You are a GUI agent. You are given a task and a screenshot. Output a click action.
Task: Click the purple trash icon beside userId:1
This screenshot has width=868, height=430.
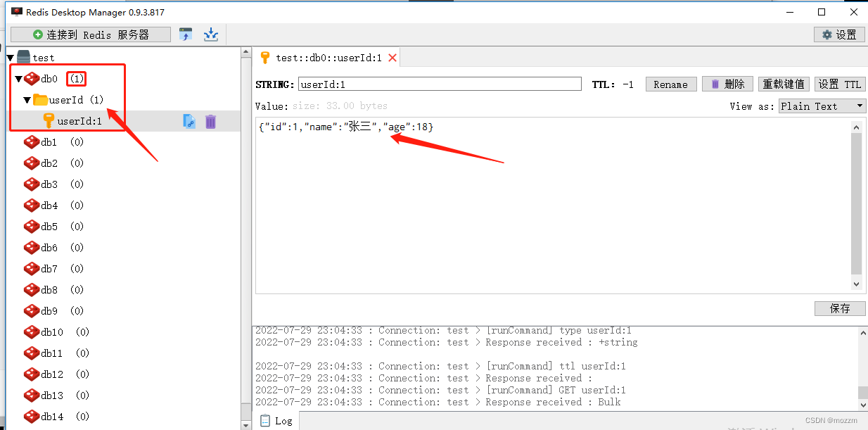[x=210, y=121]
